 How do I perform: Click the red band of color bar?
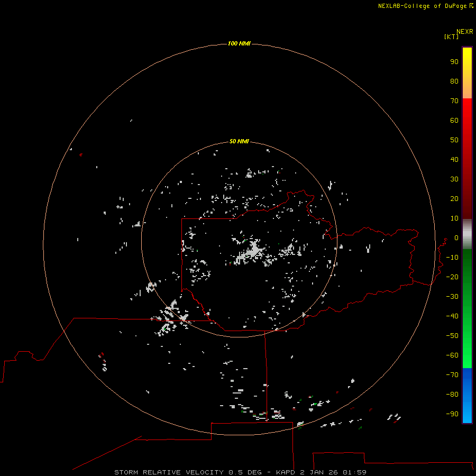point(467,159)
